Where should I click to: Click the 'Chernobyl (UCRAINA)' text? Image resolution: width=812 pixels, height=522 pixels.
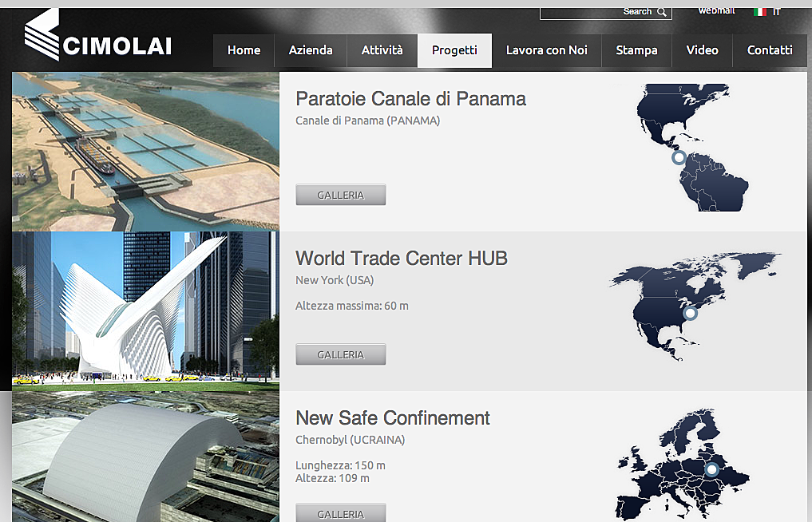coord(350,440)
